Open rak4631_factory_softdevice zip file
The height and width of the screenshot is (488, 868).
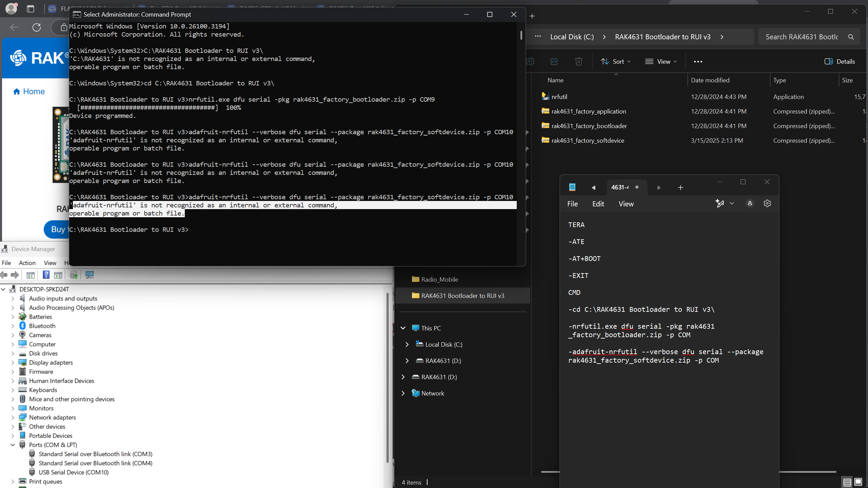[588, 140]
